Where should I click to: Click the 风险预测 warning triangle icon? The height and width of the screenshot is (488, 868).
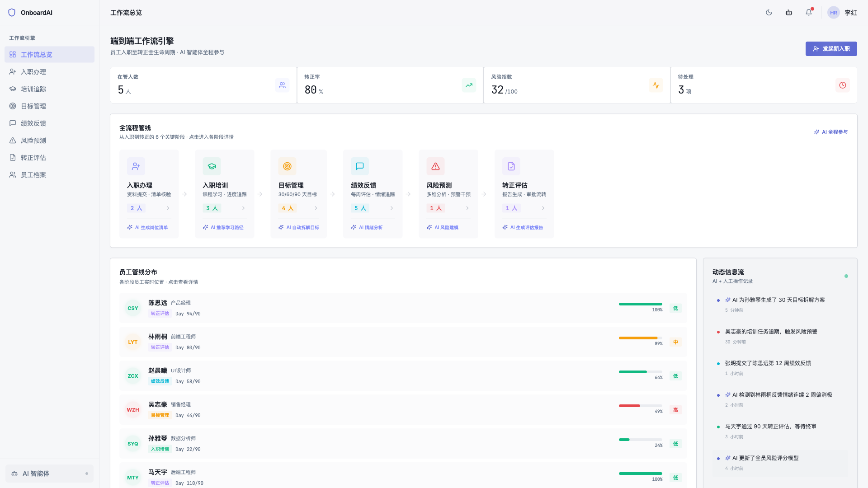tap(435, 166)
